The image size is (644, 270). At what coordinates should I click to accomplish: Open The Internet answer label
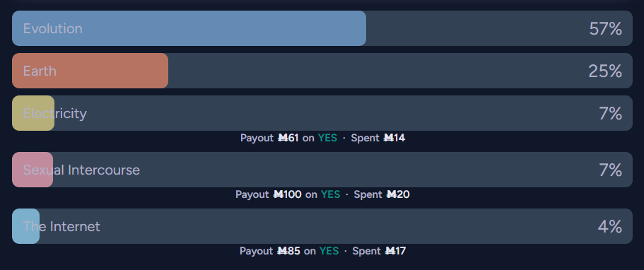[62, 226]
